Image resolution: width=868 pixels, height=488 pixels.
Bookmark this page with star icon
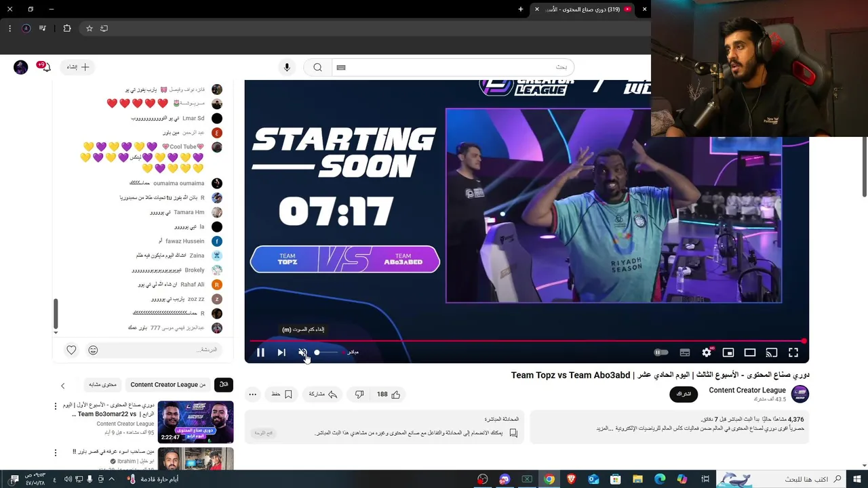pos(89,28)
